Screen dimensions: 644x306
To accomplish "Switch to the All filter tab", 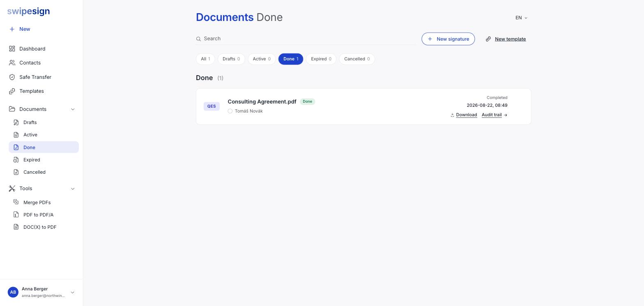I will point(205,59).
